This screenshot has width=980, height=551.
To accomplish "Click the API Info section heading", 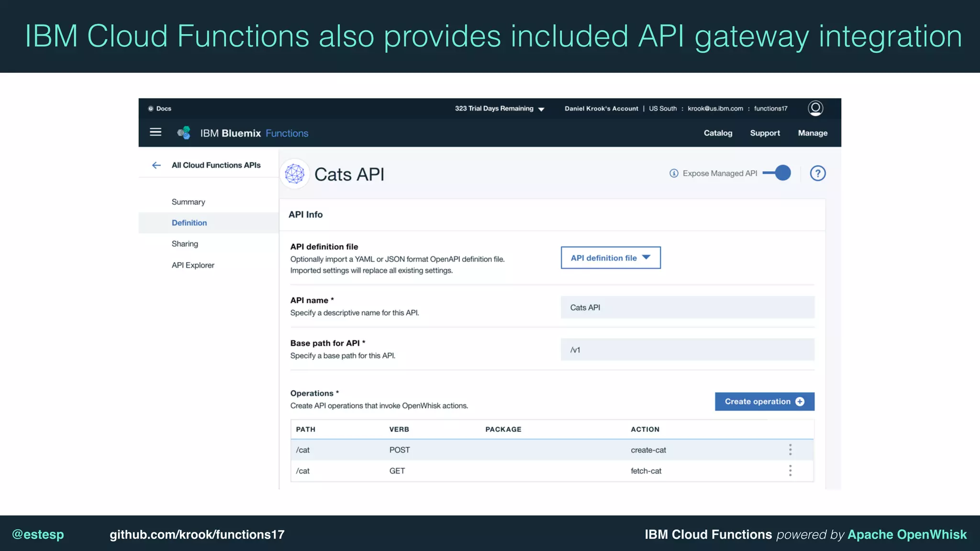I will [305, 215].
